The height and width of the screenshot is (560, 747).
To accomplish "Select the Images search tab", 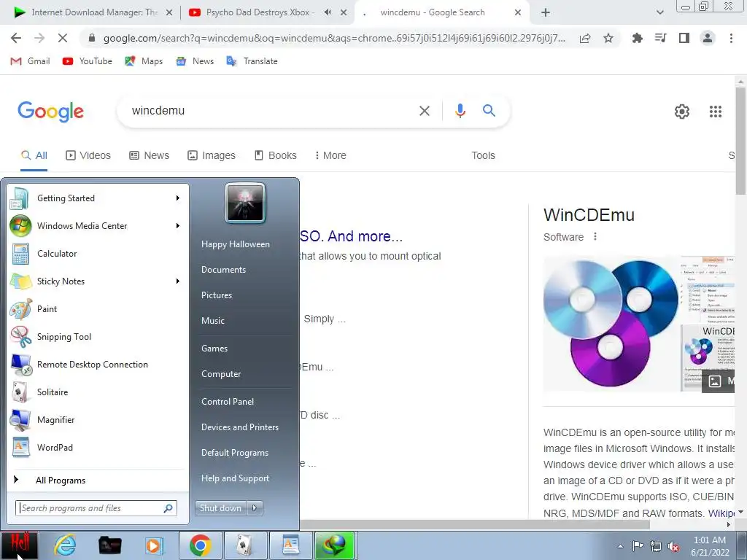I will pos(212,155).
